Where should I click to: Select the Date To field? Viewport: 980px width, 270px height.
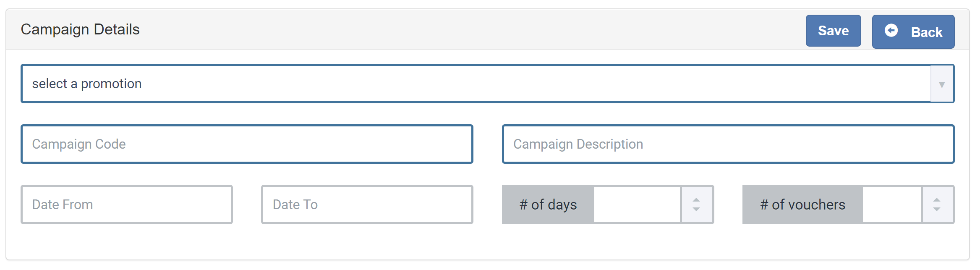pyautogui.click(x=367, y=204)
